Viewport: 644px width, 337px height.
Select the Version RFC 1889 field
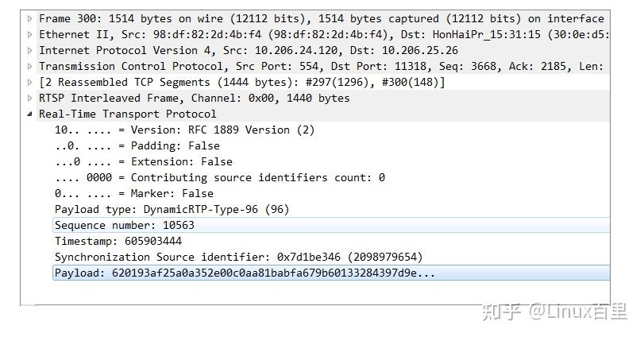pyautogui.click(x=184, y=130)
